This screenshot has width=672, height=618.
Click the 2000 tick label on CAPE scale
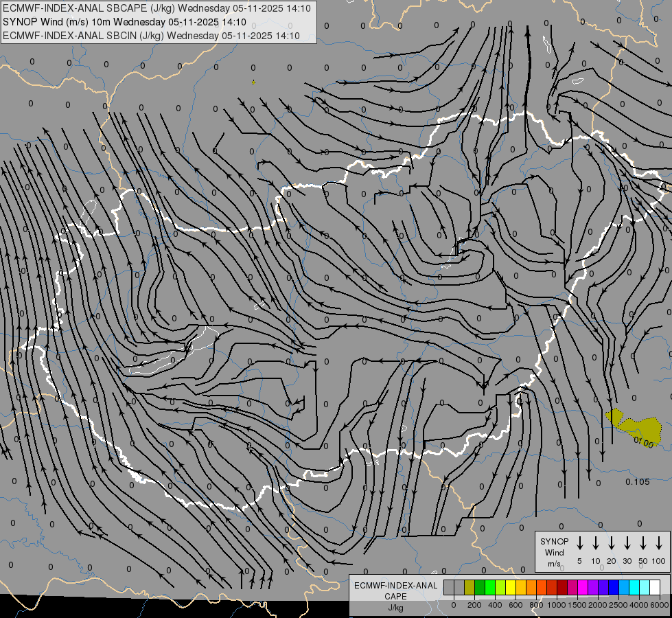[x=598, y=605]
